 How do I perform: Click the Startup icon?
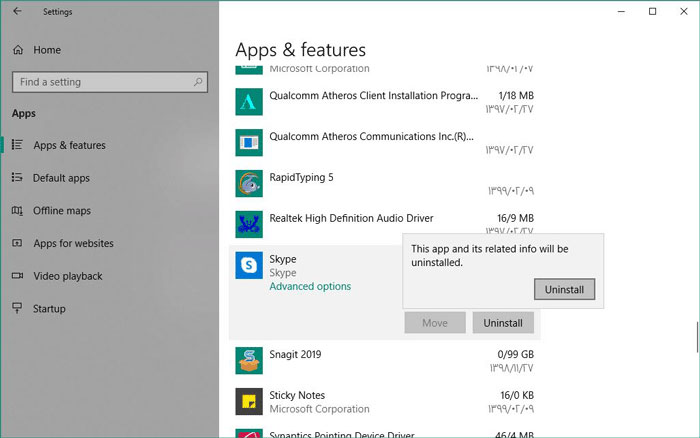(x=17, y=308)
